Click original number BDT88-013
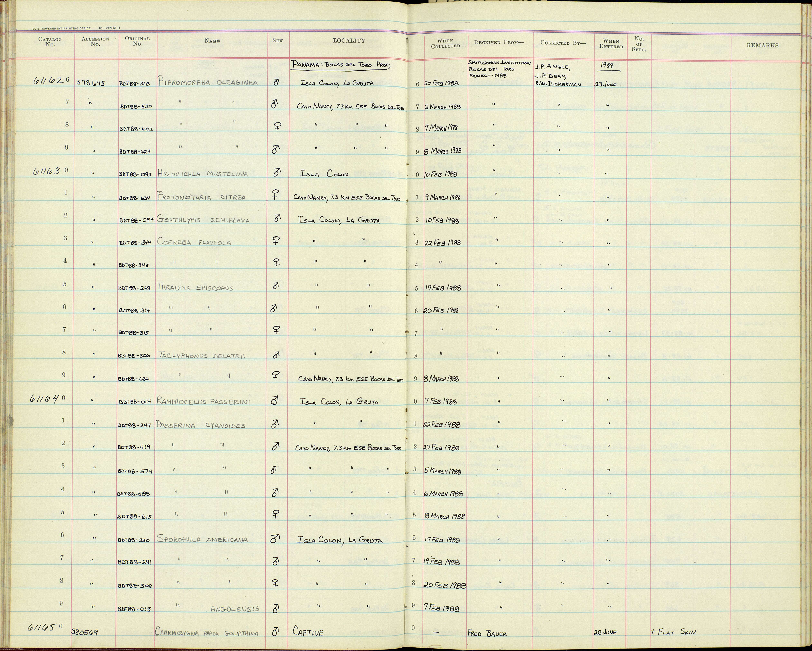 (x=134, y=609)
